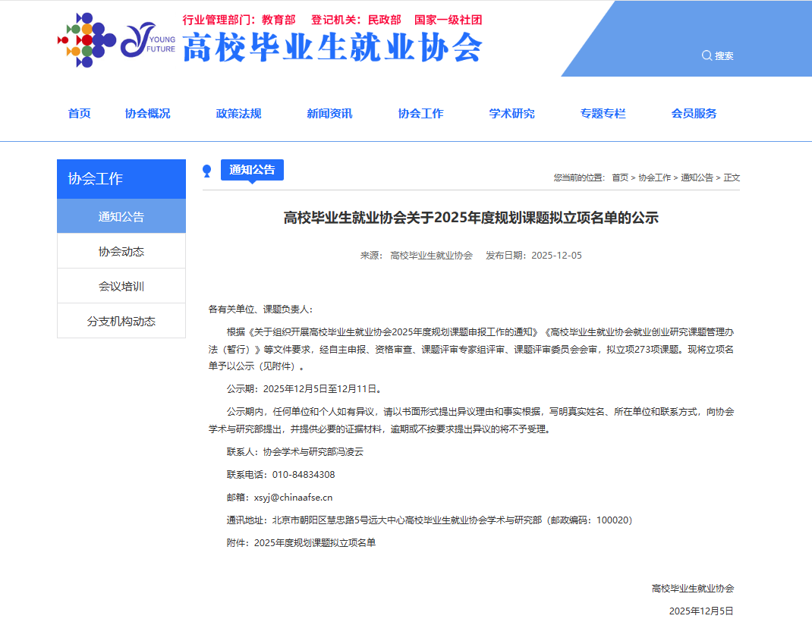
Task: Click the 搜索 search text field
Action: (725, 55)
